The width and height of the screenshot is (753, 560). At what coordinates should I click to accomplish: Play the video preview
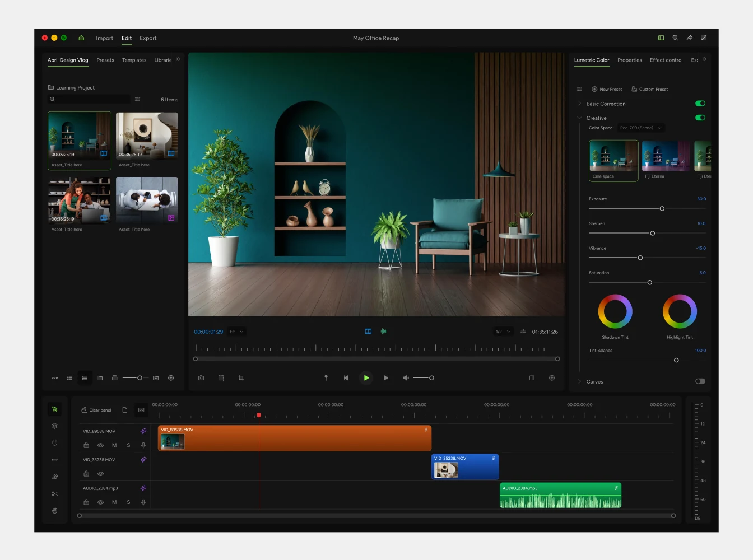click(366, 378)
